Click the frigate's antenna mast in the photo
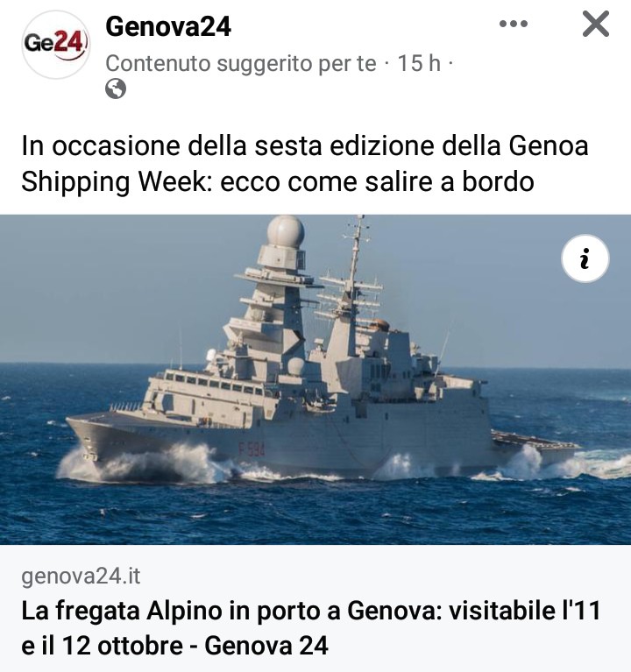This screenshot has height=672, width=631. pos(355,261)
